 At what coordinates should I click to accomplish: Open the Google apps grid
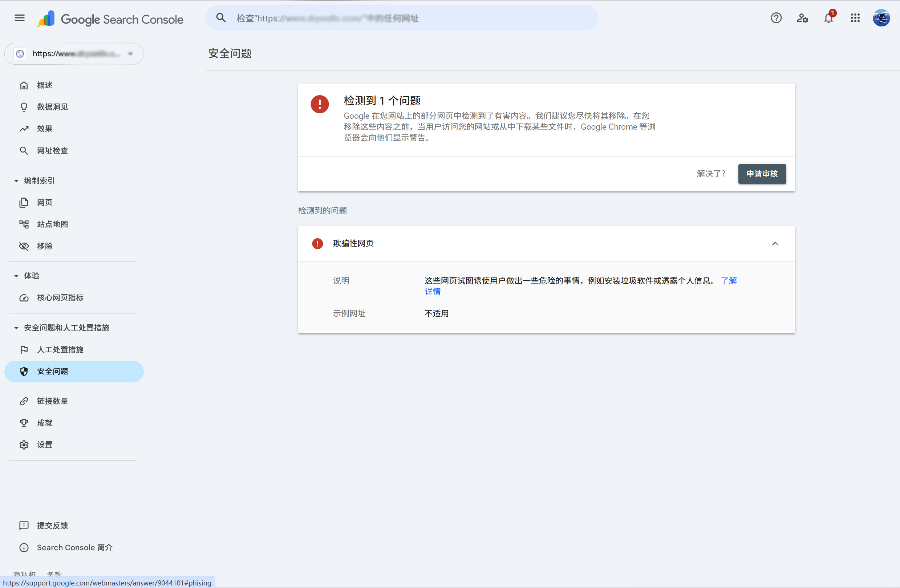[855, 18]
